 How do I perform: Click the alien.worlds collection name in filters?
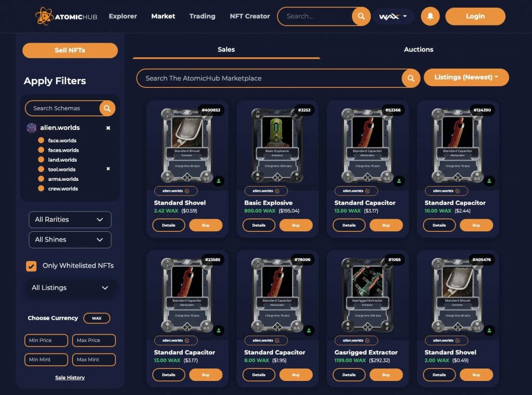[x=60, y=128]
